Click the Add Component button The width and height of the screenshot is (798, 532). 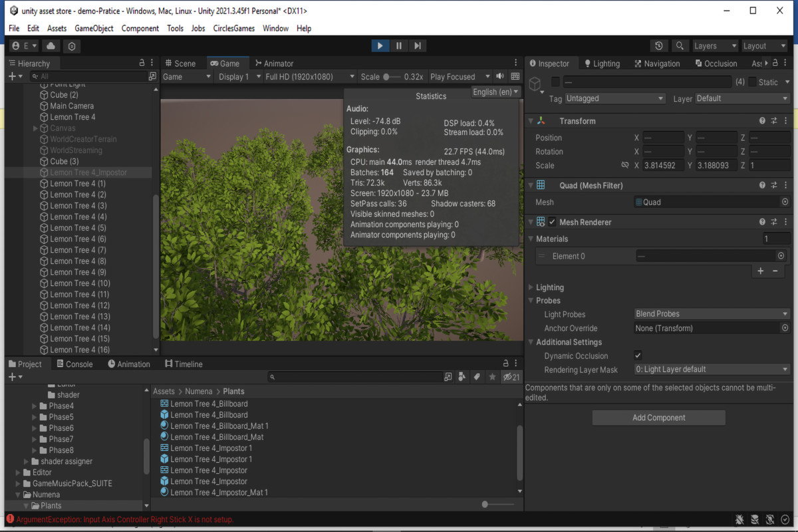point(658,418)
